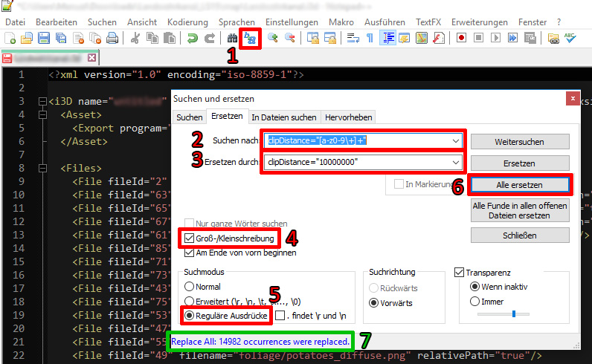Click the Replace toolbar icon
Image resolution: width=592 pixels, height=364 pixels.
coord(251,37)
